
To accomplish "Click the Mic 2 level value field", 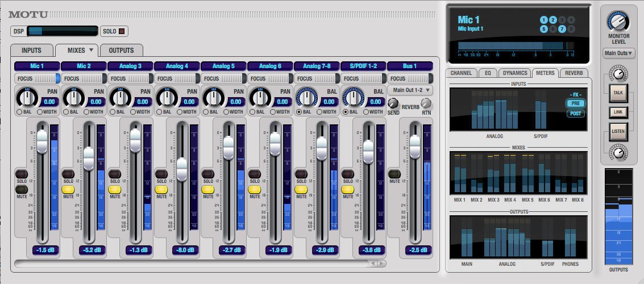I will click(89, 250).
